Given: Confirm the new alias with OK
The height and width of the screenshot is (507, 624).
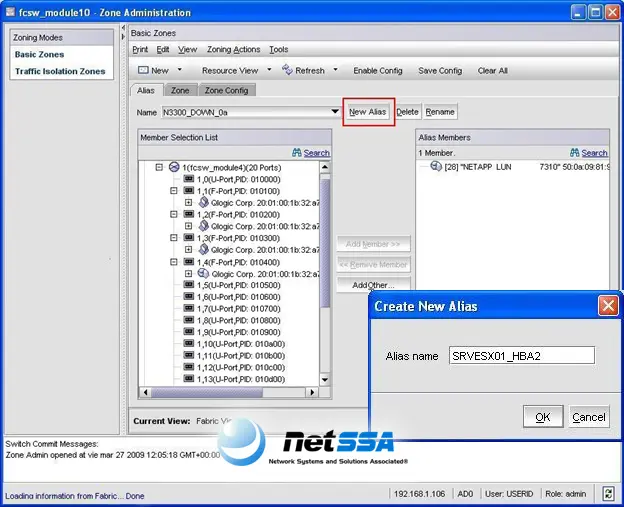Looking at the screenshot, I should (543, 416).
